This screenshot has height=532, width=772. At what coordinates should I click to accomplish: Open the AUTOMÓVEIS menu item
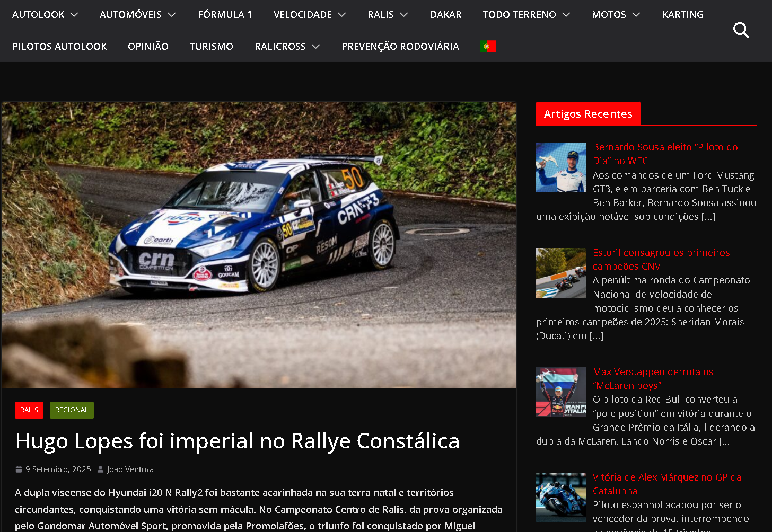click(x=130, y=15)
